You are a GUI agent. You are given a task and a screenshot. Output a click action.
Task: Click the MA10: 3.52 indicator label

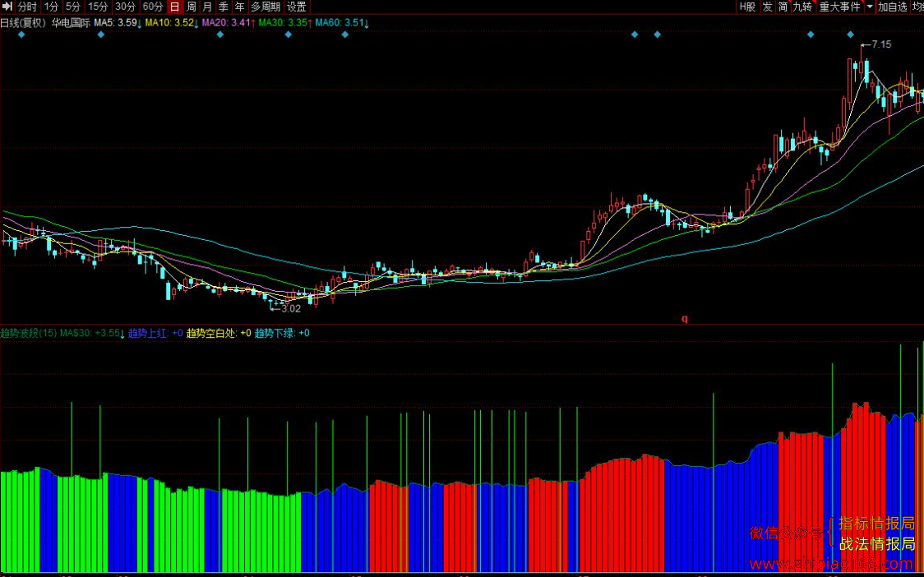(171, 24)
